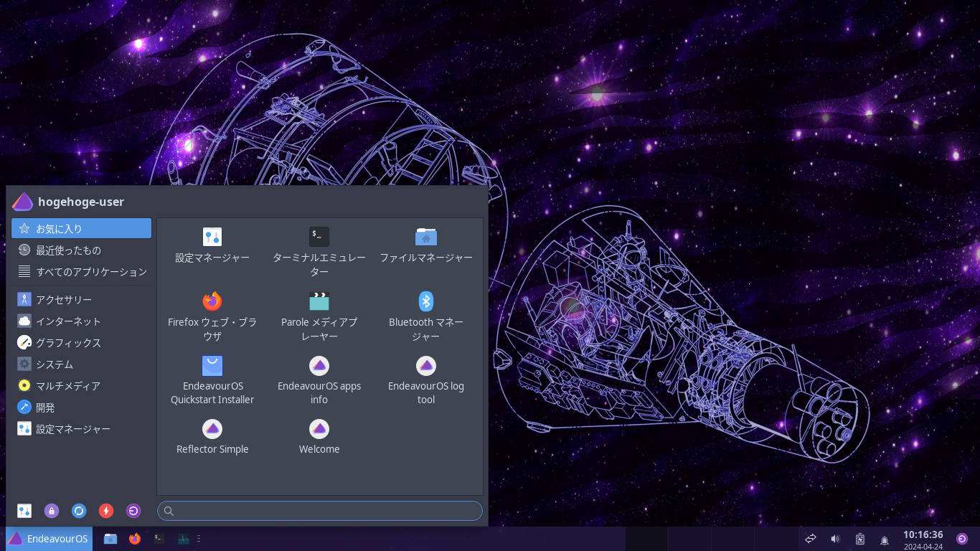Select the お気に入り category
Screen dimensions: 980x551
(82, 229)
